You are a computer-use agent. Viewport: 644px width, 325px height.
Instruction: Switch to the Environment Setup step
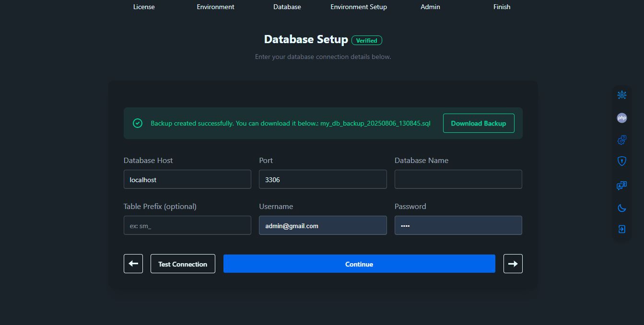[x=358, y=7]
